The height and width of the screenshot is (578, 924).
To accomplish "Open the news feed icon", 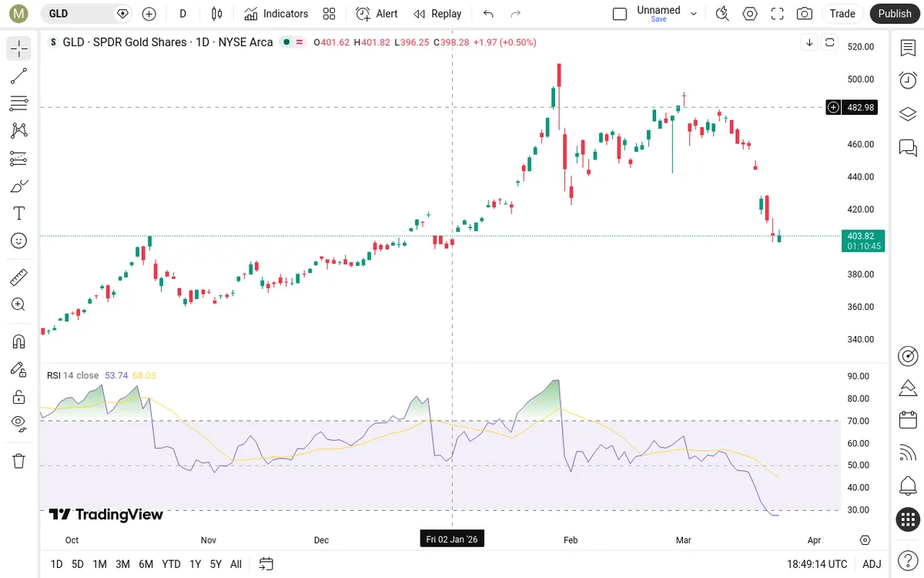I will pos(908,453).
